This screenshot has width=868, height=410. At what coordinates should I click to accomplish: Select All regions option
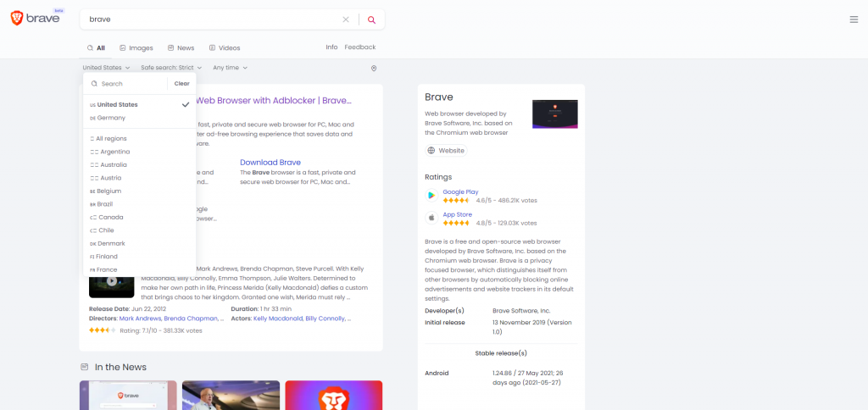point(112,138)
